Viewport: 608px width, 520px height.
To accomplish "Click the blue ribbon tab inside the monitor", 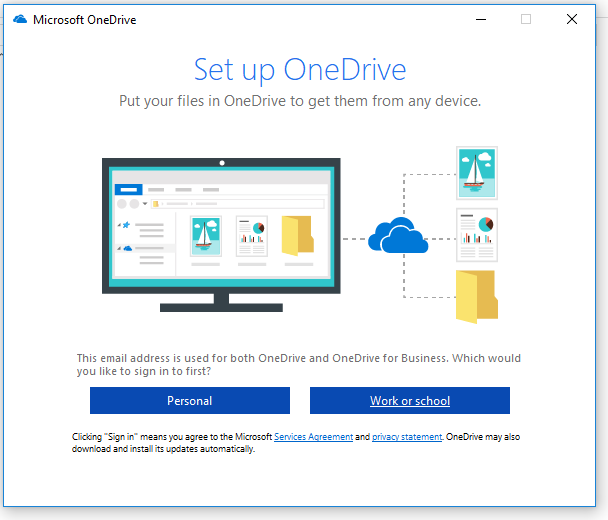I will (x=130, y=188).
